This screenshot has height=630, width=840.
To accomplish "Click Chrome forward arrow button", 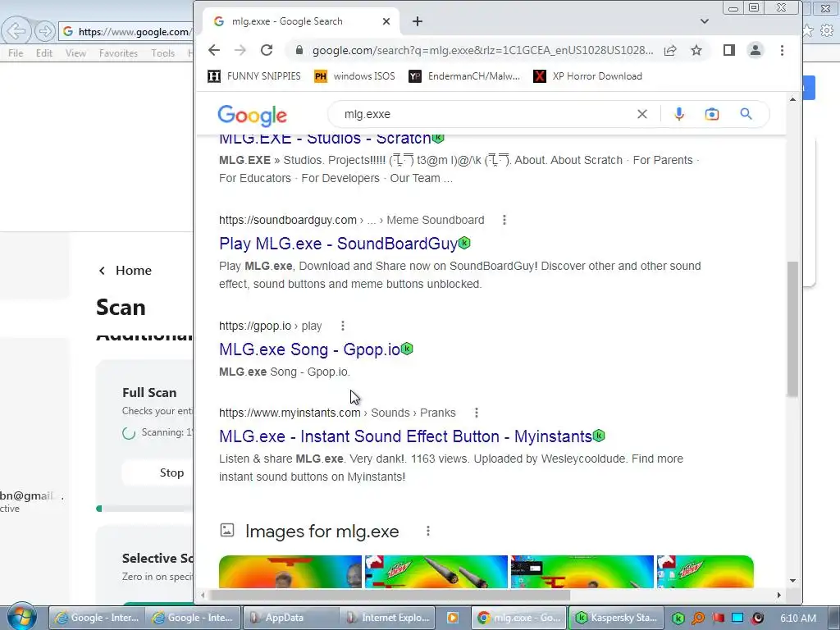I will pyautogui.click(x=240, y=50).
